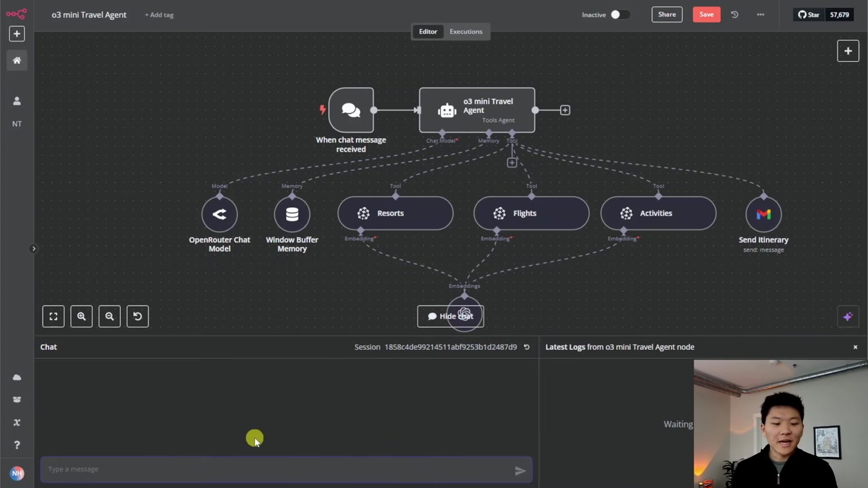Select the Send Itinerary Gmail node
Screen dimensions: 868x488
point(763,214)
